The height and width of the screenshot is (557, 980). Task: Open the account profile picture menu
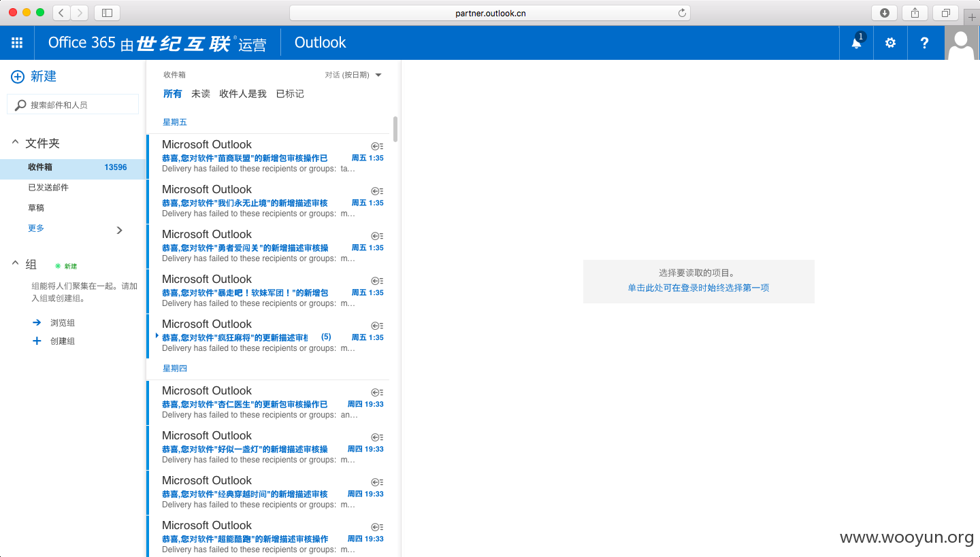click(x=962, y=43)
